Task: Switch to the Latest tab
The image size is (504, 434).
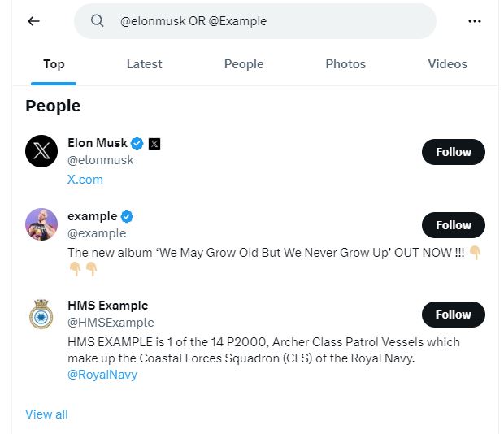Action: pos(145,64)
